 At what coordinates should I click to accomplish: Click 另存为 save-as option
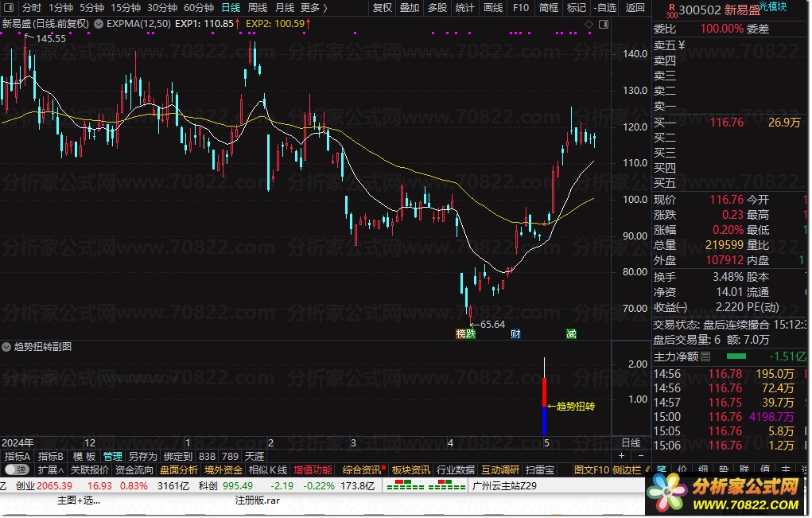click(142, 457)
